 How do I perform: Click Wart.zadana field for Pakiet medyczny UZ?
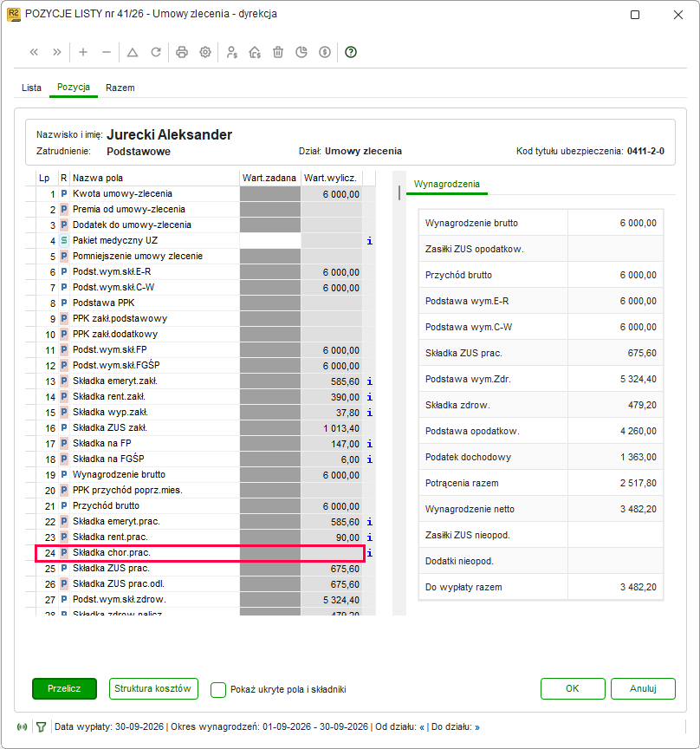(270, 241)
